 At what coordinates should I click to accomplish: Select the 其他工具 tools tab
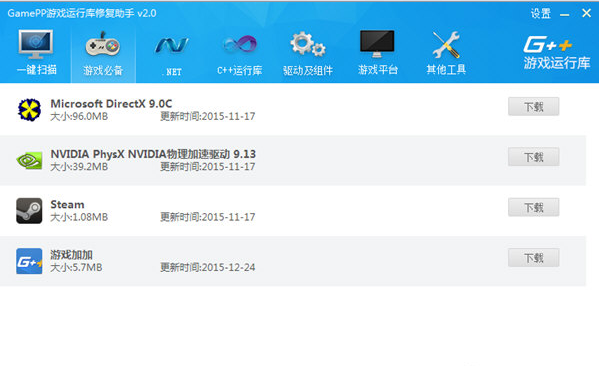pos(446,53)
